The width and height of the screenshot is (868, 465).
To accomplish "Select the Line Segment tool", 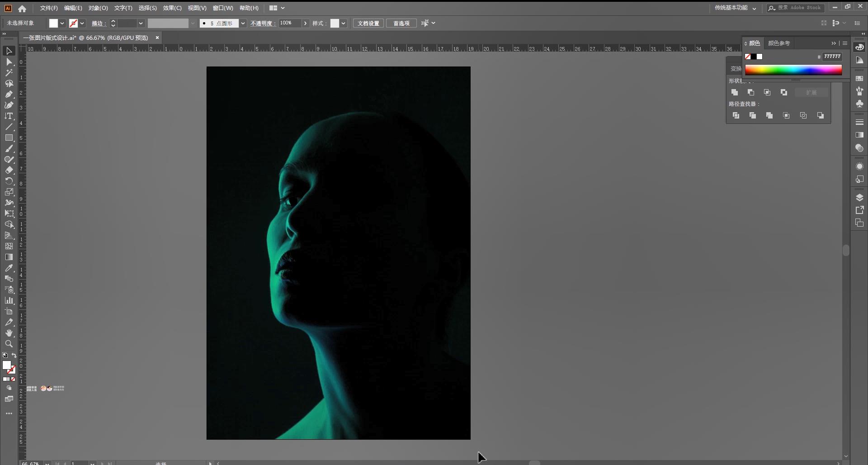I will 9,127.
